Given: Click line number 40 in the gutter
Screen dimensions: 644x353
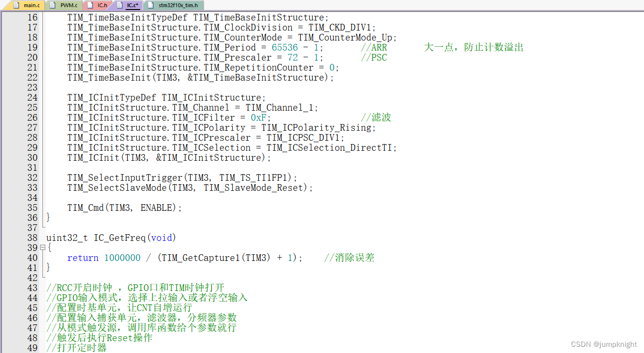Looking at the screenshot, I should pyautogui.click(x=32, y=258).
